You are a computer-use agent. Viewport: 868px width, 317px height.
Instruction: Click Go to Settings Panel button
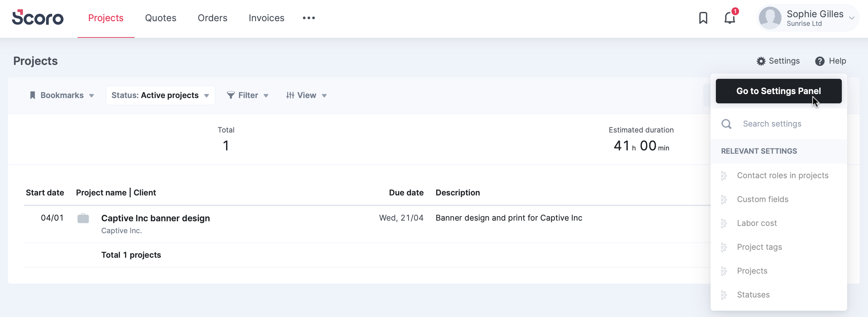point(779,91)
